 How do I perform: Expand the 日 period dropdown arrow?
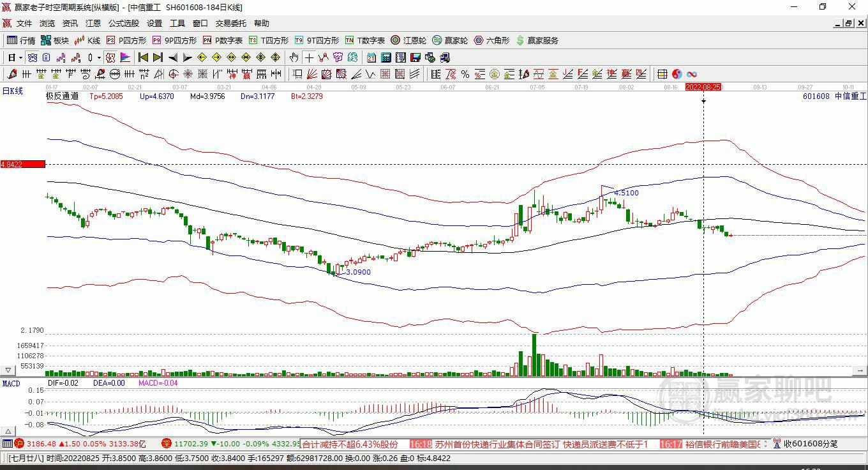[20, 57]
